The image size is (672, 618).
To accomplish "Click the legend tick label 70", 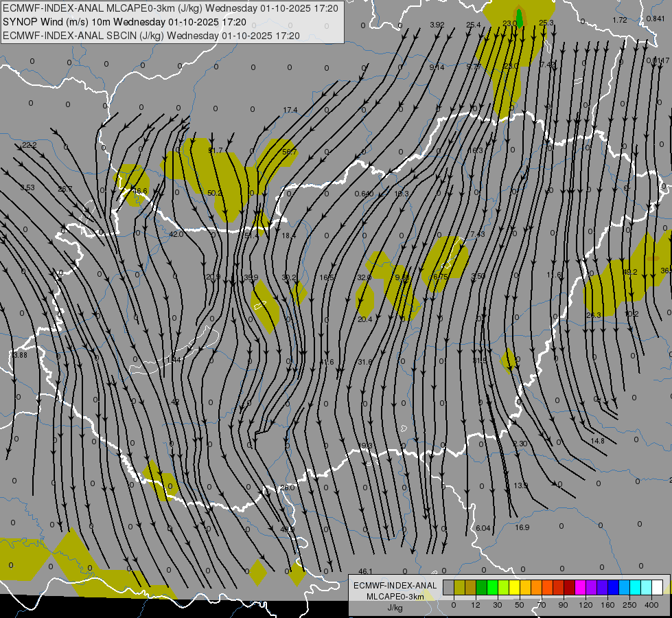I will pyautogui.click(x=542, y=605).
